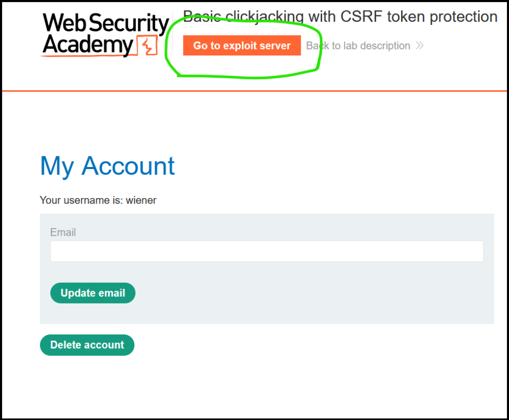
Task: Click the vertical separator beside the logo
Action: tap(173, 33)
